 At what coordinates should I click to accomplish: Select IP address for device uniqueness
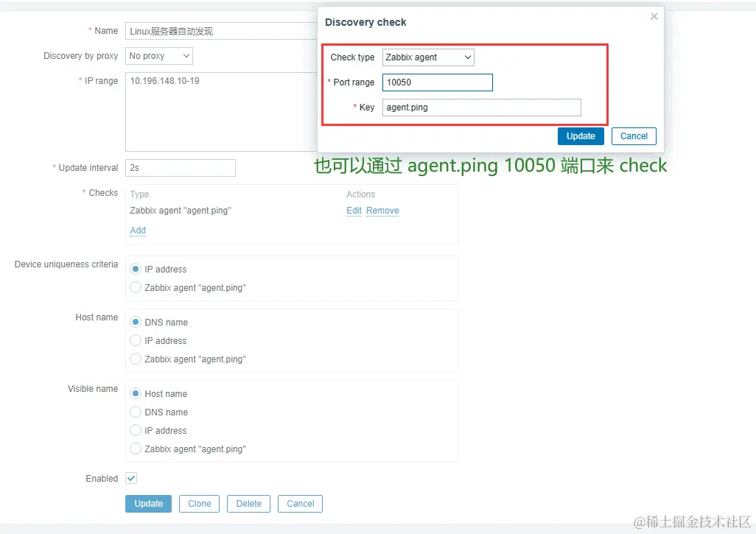click(136, 269)
